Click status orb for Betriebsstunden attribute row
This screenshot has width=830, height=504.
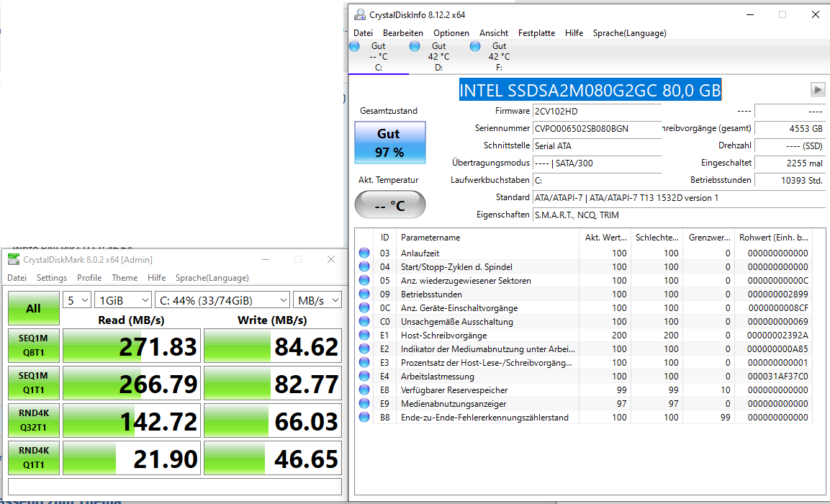(364, 294)
